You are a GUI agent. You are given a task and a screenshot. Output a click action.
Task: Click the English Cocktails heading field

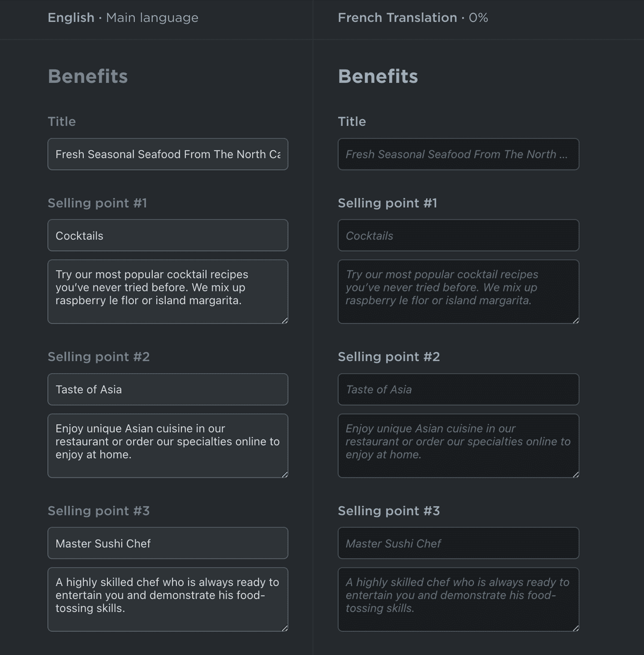(167, 235)
